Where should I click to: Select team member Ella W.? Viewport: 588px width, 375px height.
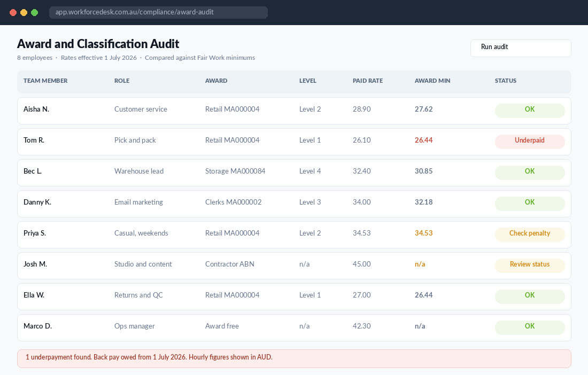point(34,295)
